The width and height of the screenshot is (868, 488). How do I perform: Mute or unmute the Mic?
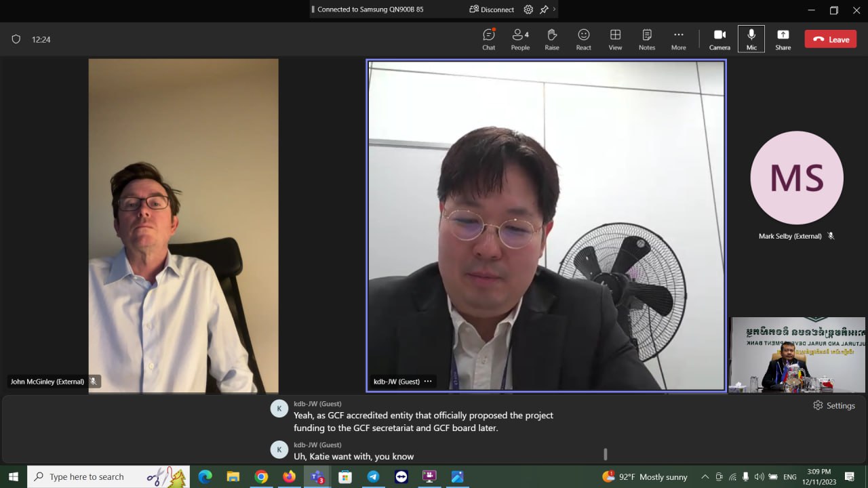(x=751, y=39)
